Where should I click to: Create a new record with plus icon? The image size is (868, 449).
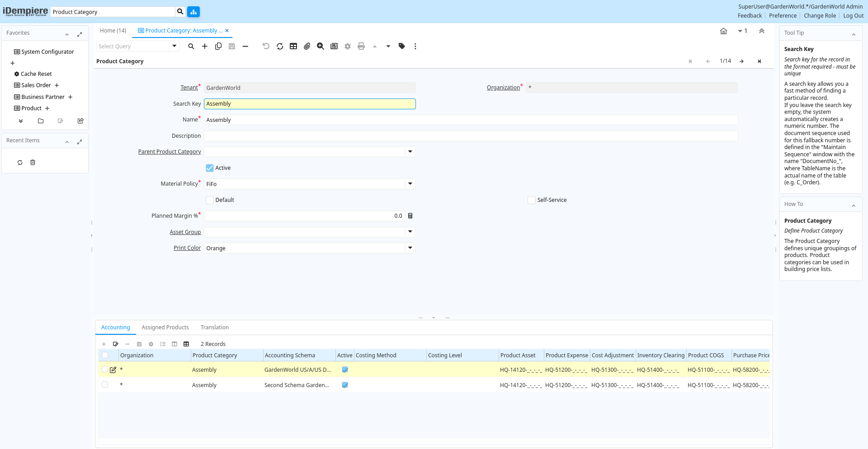coord(205,46)
